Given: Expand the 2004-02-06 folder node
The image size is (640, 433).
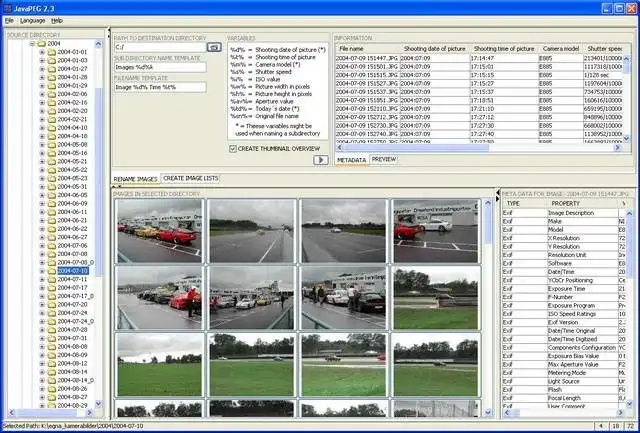Looking at the screenshot, I should (42, 94).
